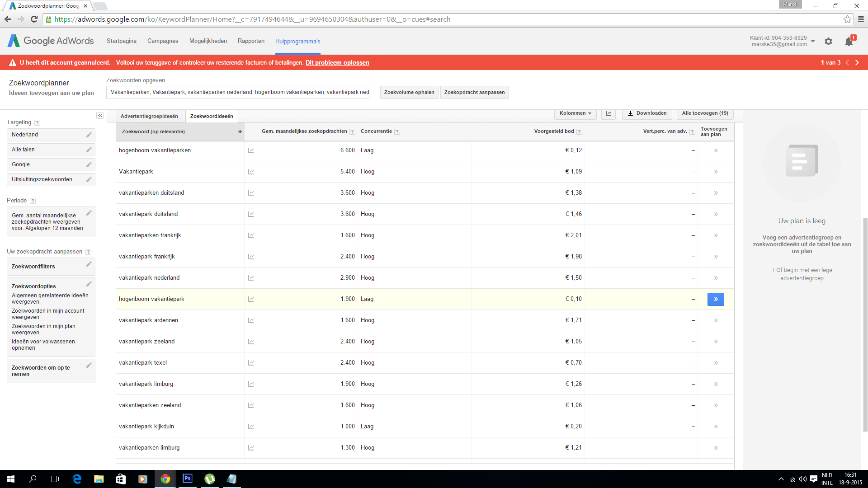868x488 pixels.
Task: Switch to Advertentiegroepideeën tab
Action: [149, 116]
